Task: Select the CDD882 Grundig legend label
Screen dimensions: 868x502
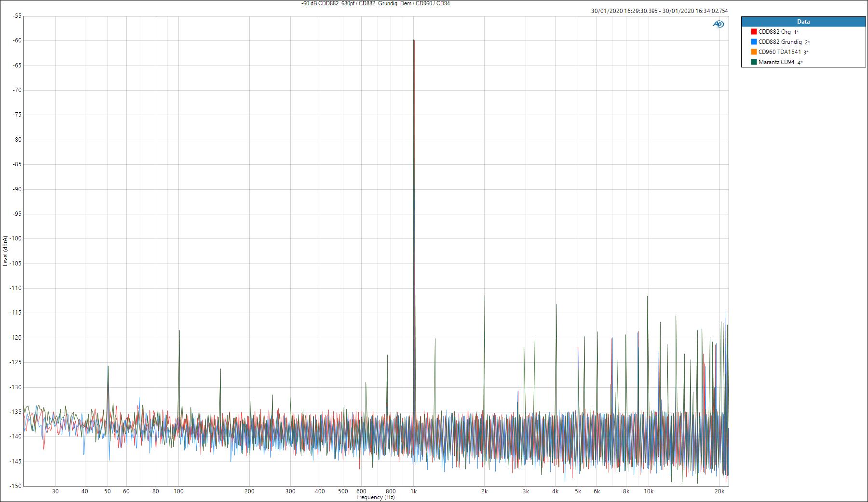Action: 780,42
